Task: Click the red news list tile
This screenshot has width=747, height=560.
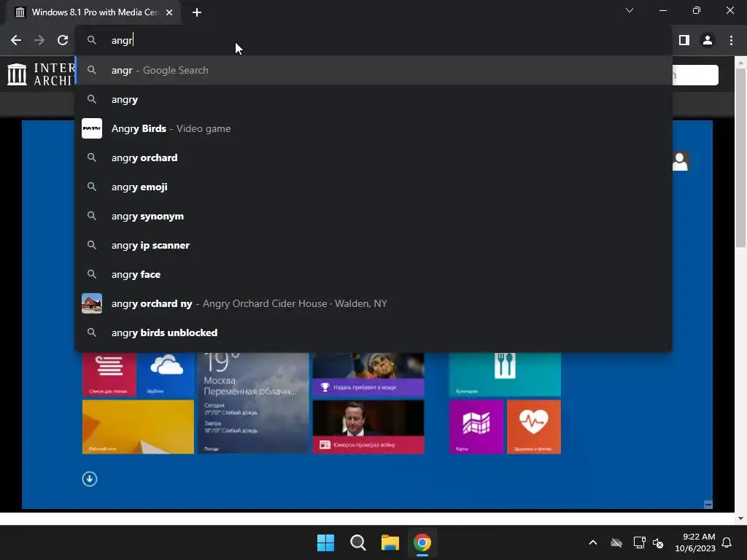Action: [109, 374]
